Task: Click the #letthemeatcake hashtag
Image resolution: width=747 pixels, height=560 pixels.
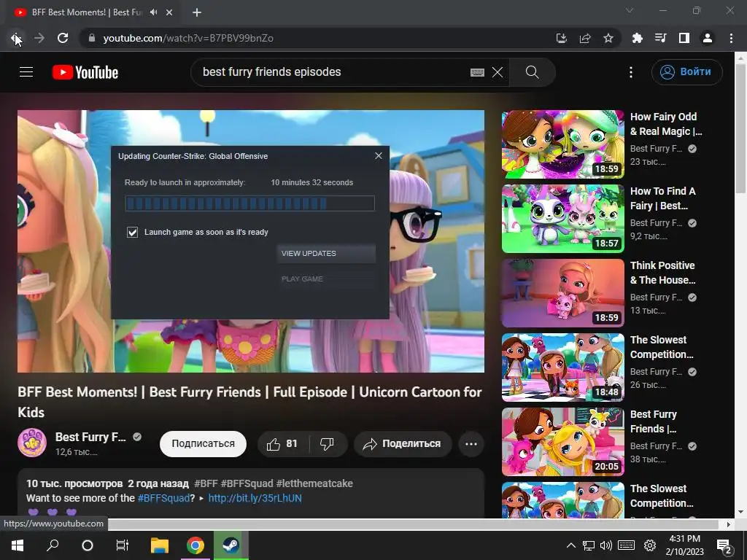Action: 314,483
